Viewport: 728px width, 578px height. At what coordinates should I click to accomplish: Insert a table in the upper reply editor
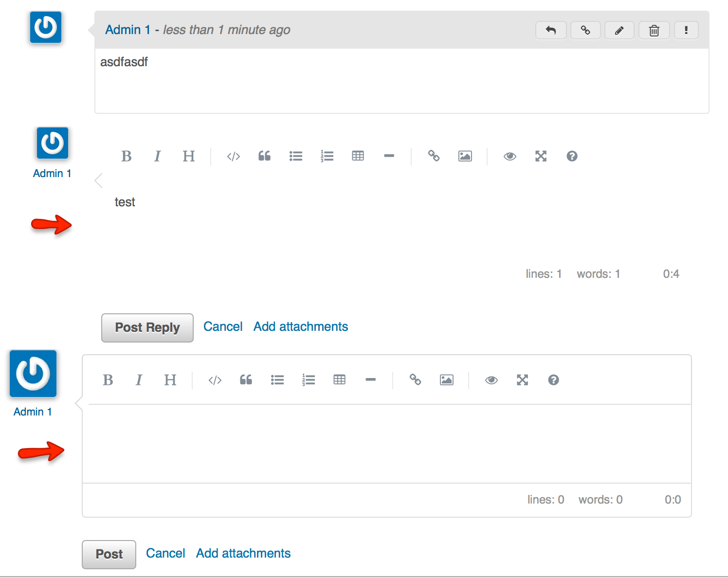coord(358,156)
